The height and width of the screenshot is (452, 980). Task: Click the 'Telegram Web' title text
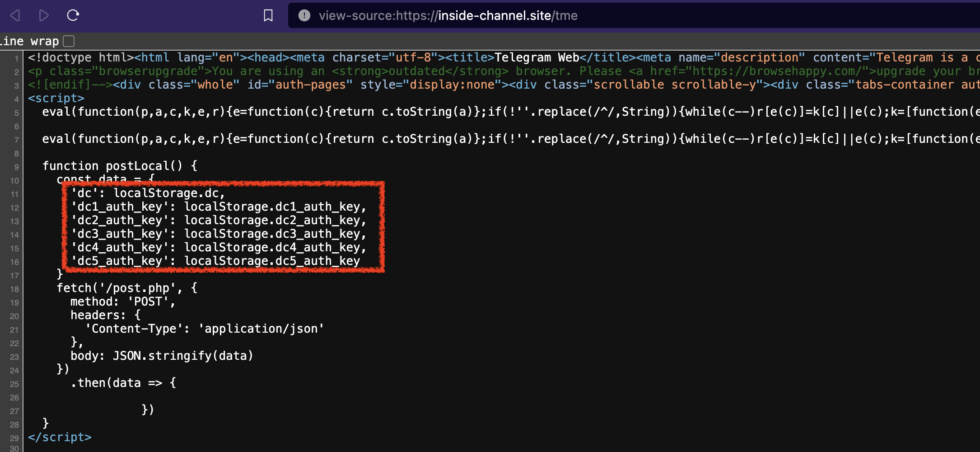click(x=537, y=58)
